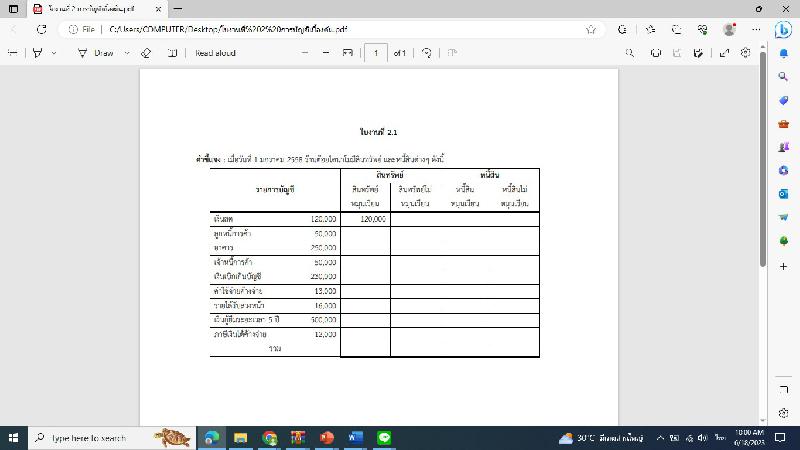
Task: Open PDF viewer settings gear
Action: 745,53
